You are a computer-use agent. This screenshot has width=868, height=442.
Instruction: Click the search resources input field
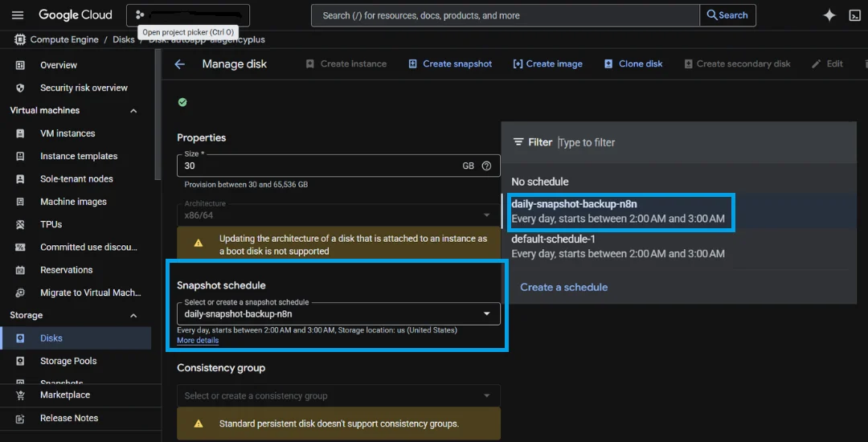pos(506,15)
